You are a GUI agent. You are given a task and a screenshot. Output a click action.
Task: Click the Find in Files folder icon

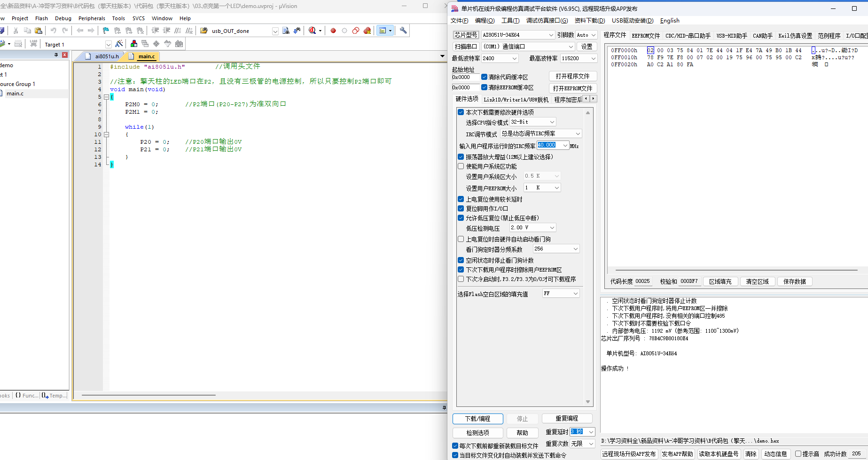coord(203,31)
